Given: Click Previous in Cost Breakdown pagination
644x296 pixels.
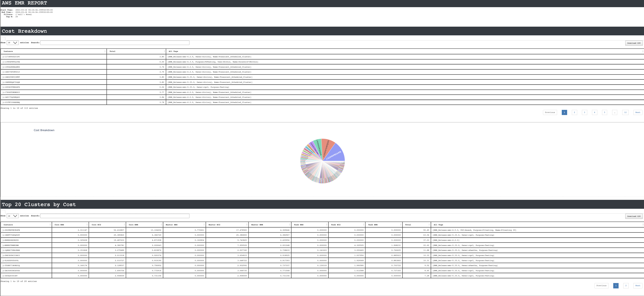Looking at the screenshot, I should pyautogui.click(x=550, y=112).
